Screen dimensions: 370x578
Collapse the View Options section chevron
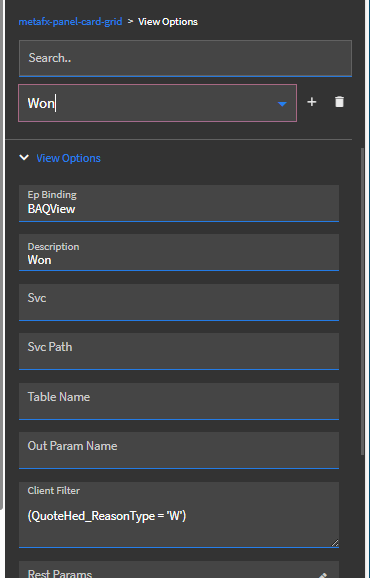(24, 158)
